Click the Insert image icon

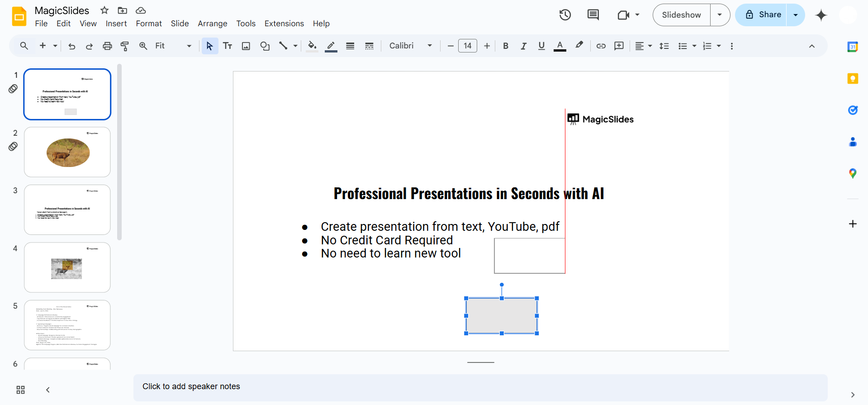click(x=246, y=46)
